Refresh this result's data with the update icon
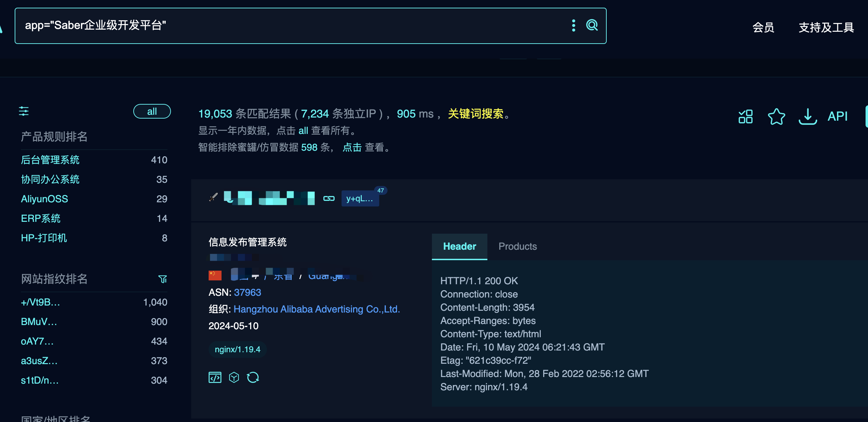Viewport: 868px width, 422px height. tap(253, 377)
